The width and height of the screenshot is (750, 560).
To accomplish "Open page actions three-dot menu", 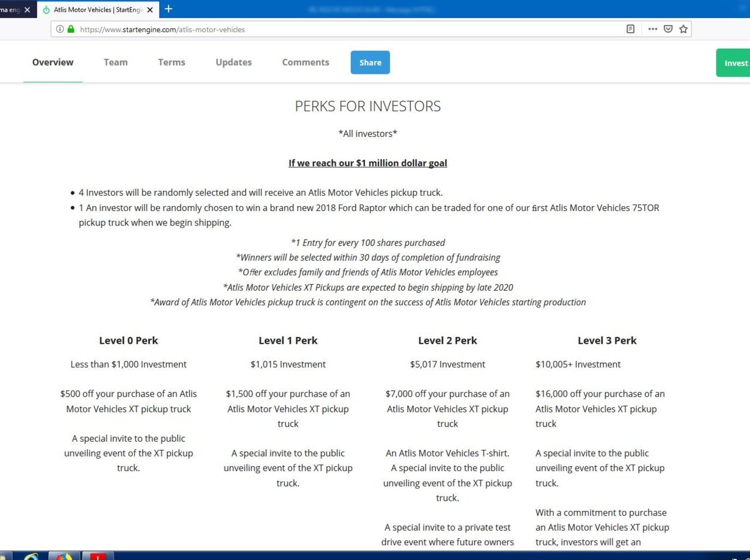I will pos(653,29).
